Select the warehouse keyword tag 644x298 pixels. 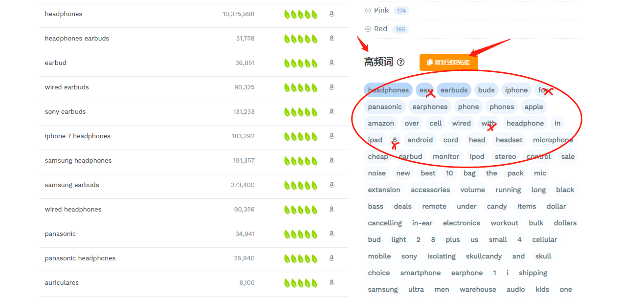click(478, 289)
